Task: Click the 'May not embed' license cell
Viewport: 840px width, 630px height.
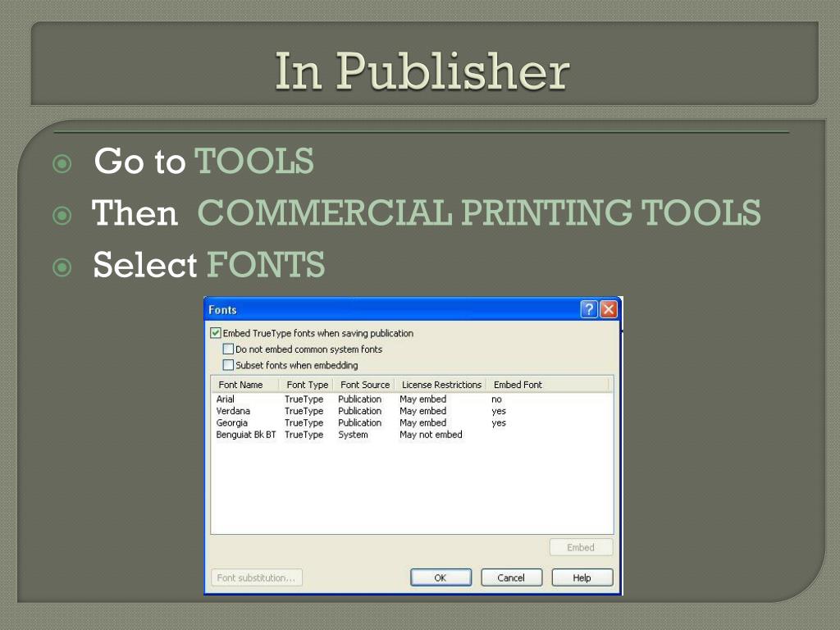Action: point(431,435)
